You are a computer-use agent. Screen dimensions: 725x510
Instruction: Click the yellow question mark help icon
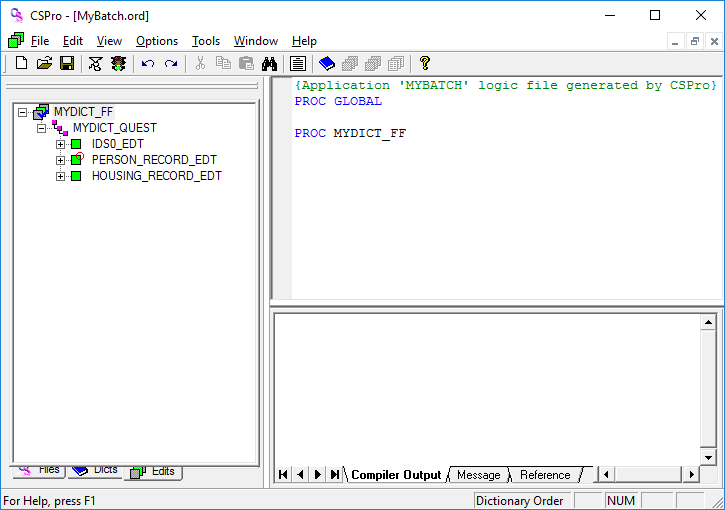424,63
